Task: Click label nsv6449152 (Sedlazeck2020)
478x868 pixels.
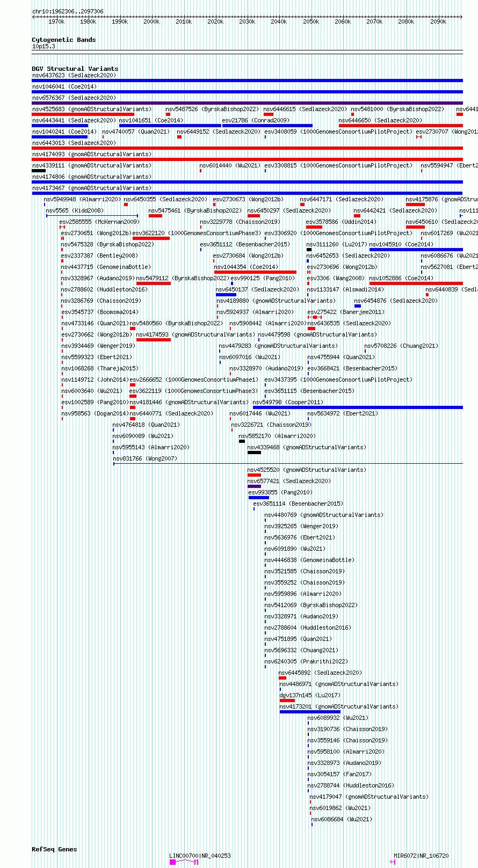Action: [x=219, y=132]
